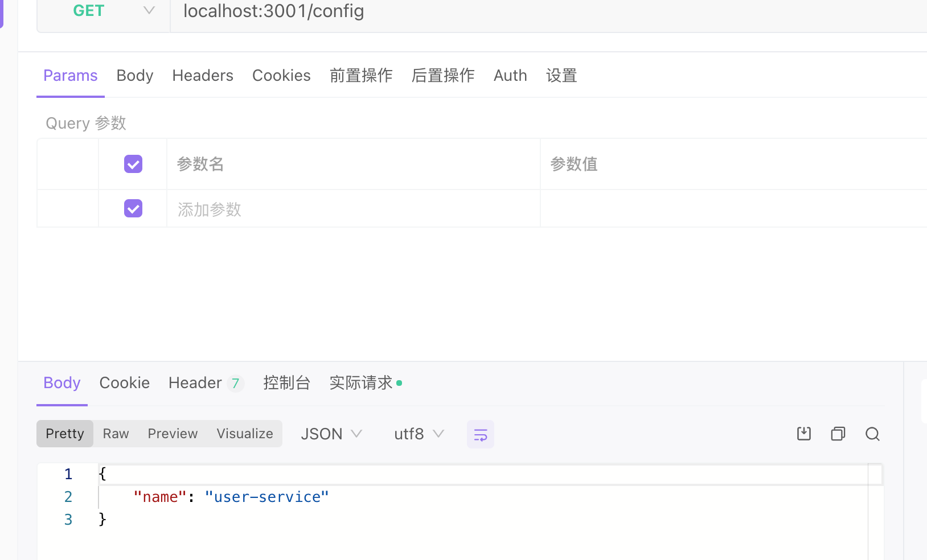Download the response body

click(x=803, y=434)
